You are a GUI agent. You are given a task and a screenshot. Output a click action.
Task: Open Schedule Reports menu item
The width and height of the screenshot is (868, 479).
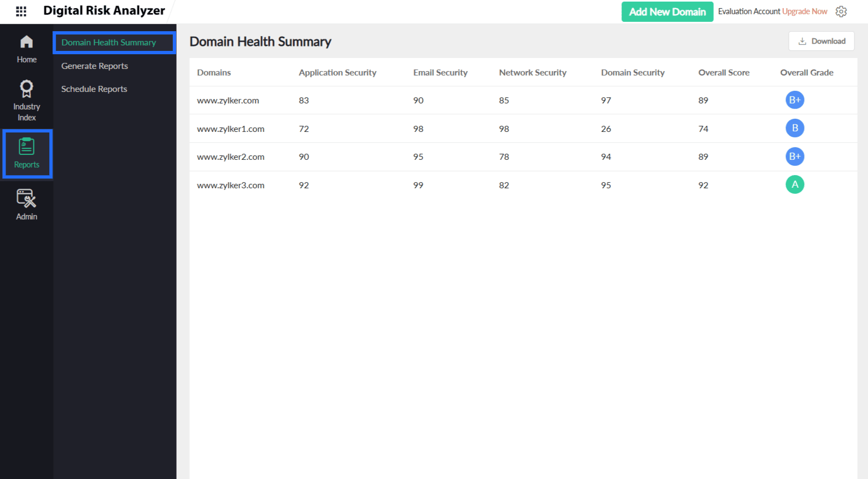pos(94,89)
